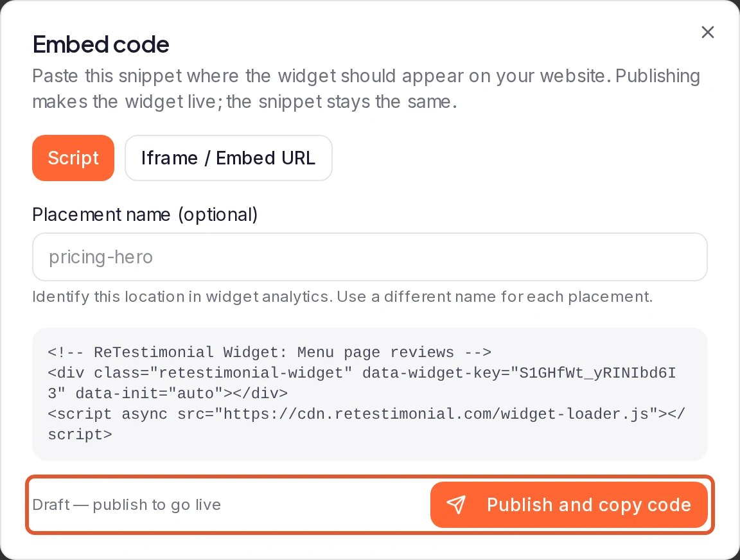
Task: Click the 'Identify this location in widget analytics' hint
Action: 342,297
